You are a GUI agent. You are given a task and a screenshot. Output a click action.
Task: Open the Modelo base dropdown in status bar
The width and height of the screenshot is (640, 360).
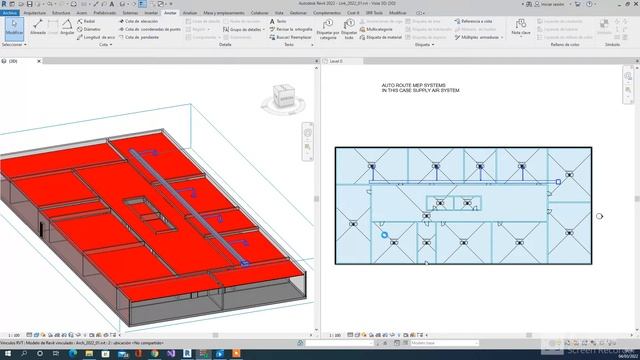point(444,343)
